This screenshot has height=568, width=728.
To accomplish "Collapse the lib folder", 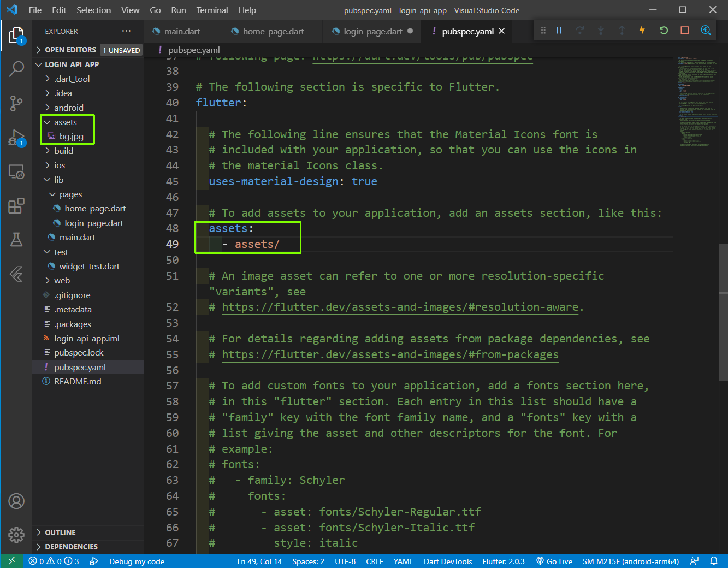I will tap(58, 180).
